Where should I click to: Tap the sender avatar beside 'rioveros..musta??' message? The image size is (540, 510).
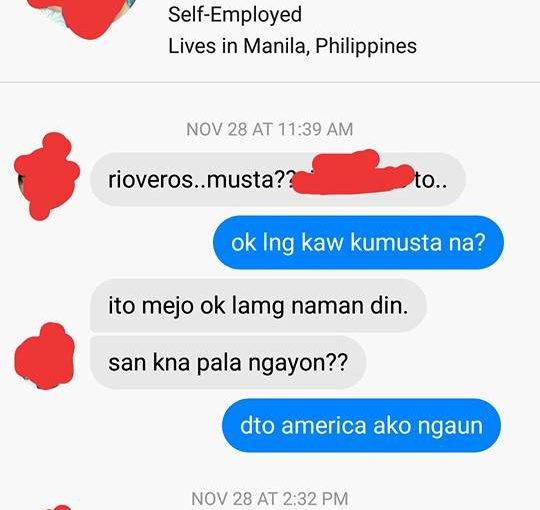click(x=46, y=176)
